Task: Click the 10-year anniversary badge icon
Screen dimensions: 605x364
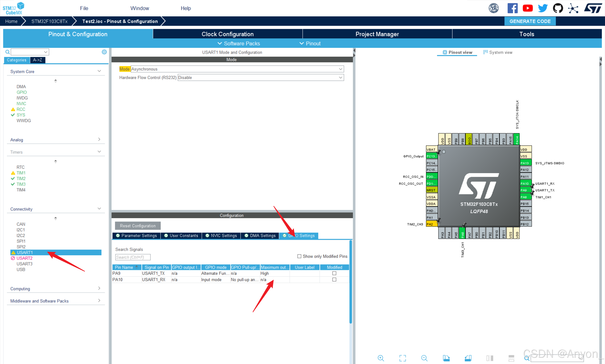Action: tap(493, 8)
